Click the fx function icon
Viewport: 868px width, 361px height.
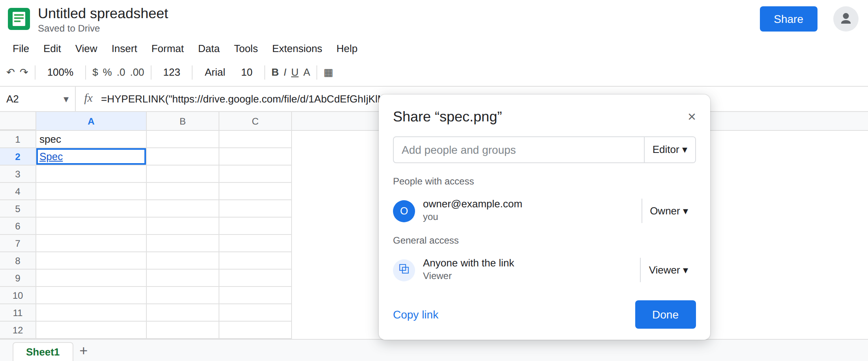point(88,99)
